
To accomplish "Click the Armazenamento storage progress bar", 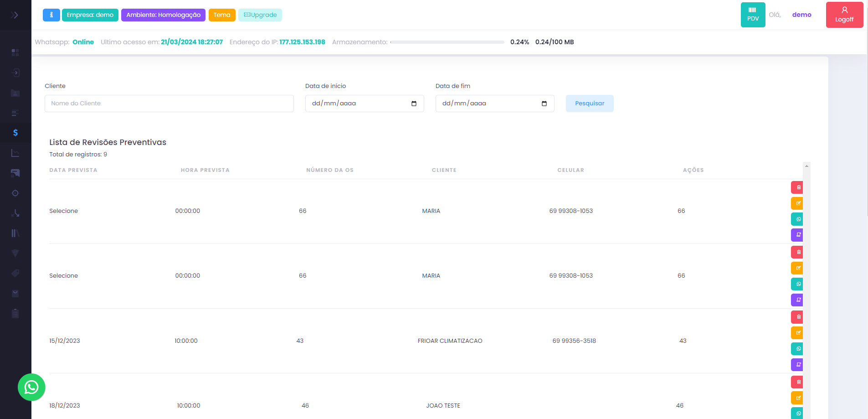I will tap(447, 42).
